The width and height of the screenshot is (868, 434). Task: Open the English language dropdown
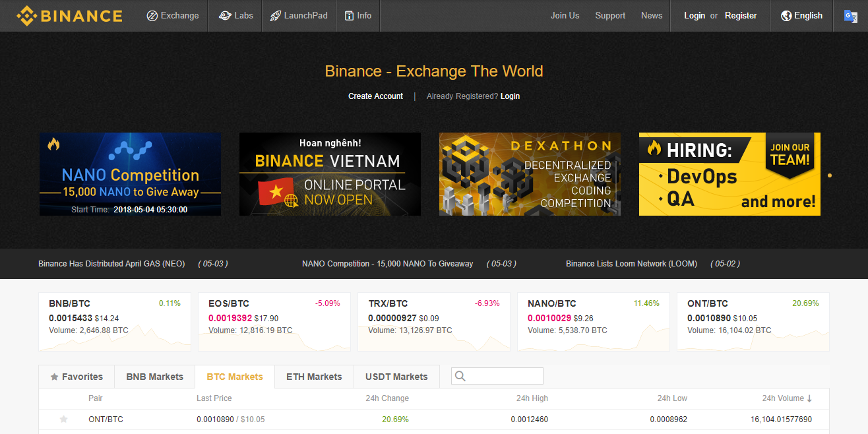tap(801, 16)
